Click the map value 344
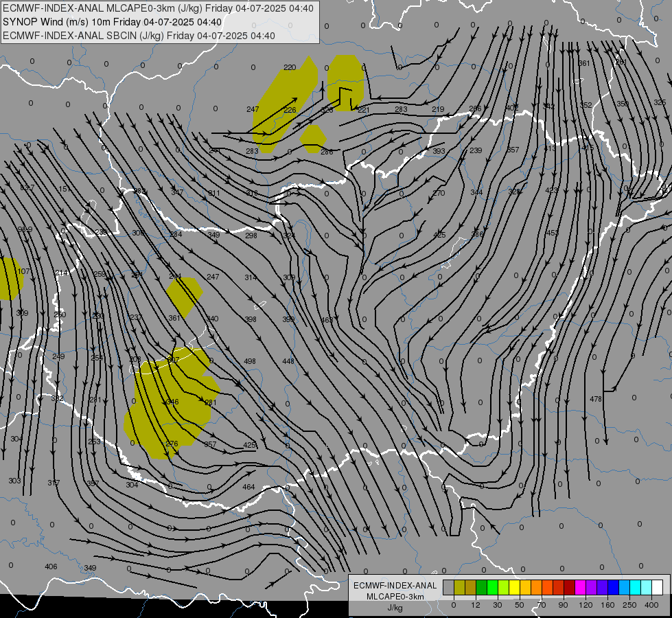This screenshot has width=672, height=618. point(476,192)
